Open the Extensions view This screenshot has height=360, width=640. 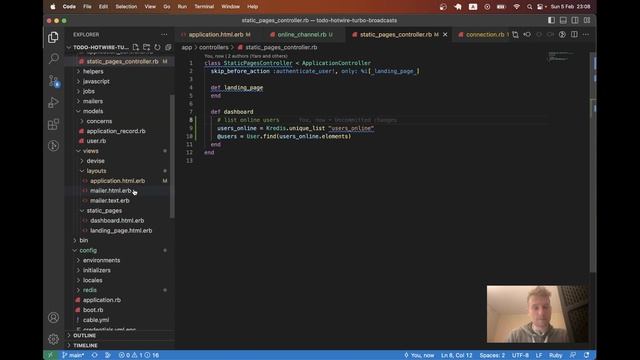point(53,124)
